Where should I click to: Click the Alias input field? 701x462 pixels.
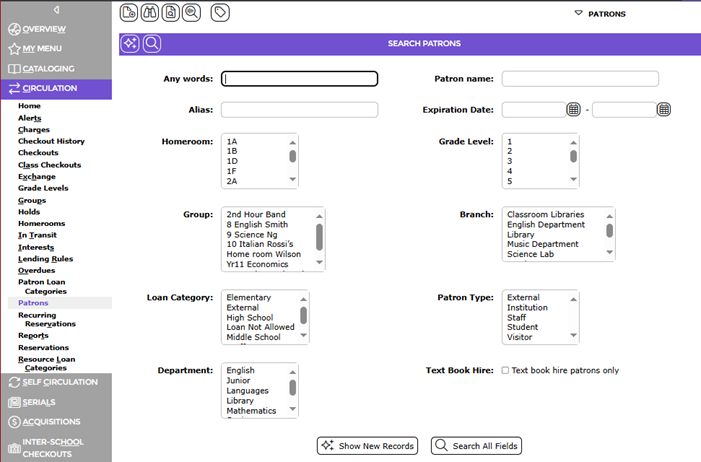300,110
